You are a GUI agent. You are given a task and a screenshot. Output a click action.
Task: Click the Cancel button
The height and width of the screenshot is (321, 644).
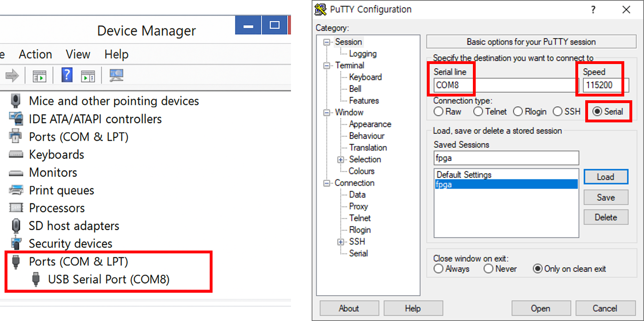[605, 308]
